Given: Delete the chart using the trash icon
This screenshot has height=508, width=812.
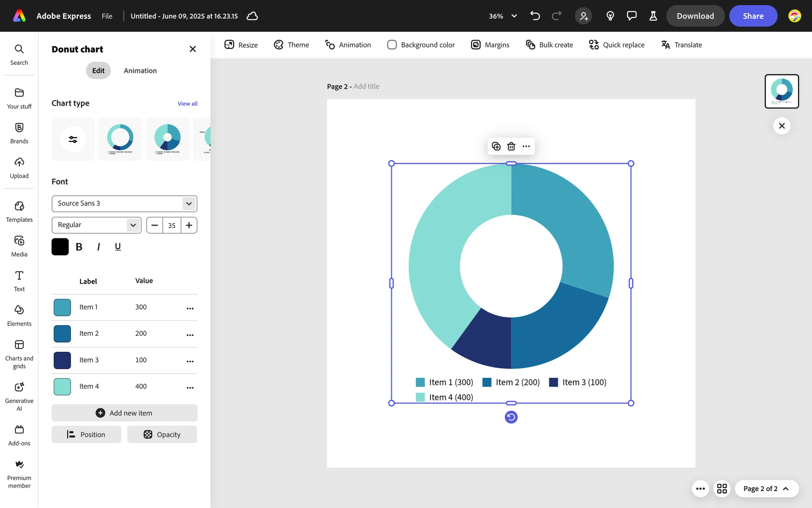Looking at the screenshot, I should coord(511,146).
